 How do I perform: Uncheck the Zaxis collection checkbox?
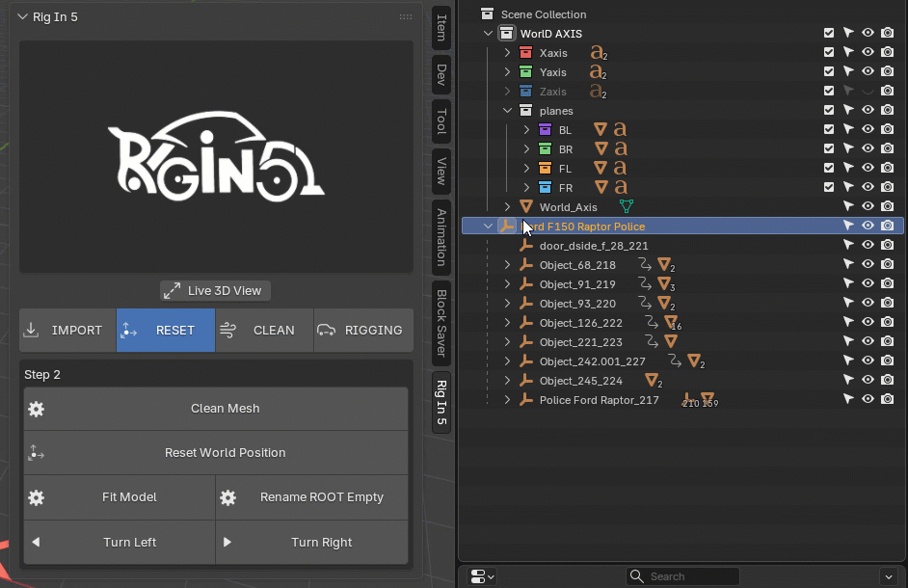tap(829, 91)
